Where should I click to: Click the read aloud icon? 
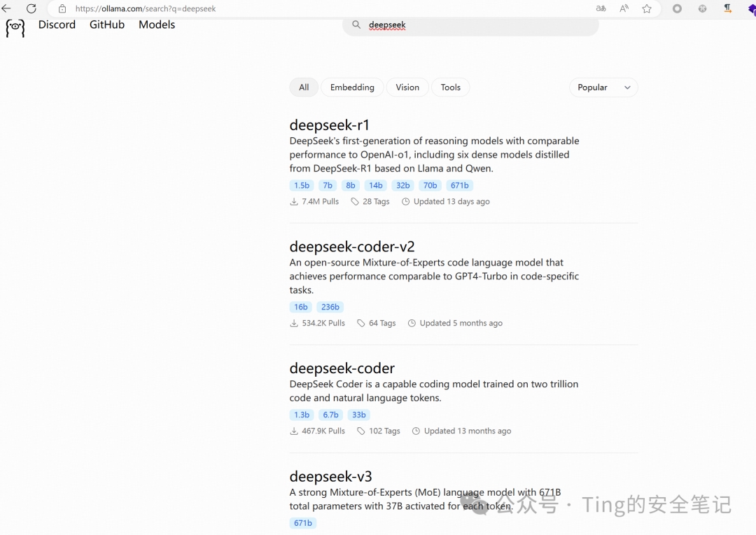[x=624, y=8]
